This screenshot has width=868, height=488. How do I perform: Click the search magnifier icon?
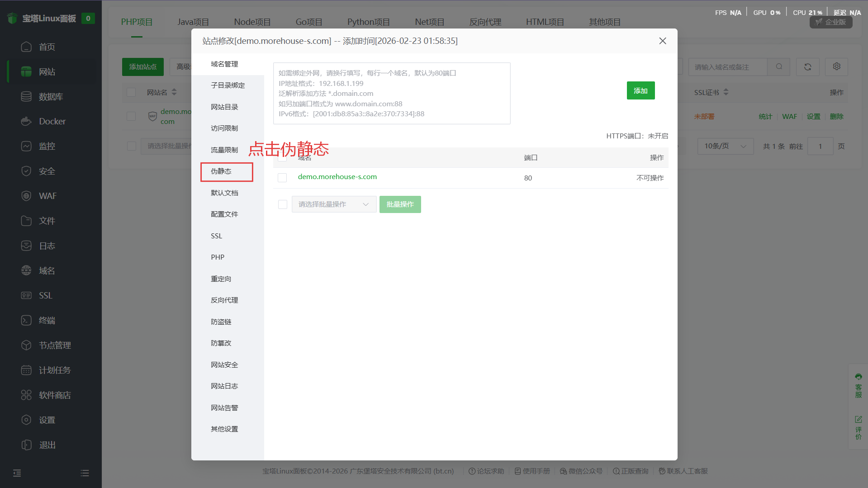(779, 66)
